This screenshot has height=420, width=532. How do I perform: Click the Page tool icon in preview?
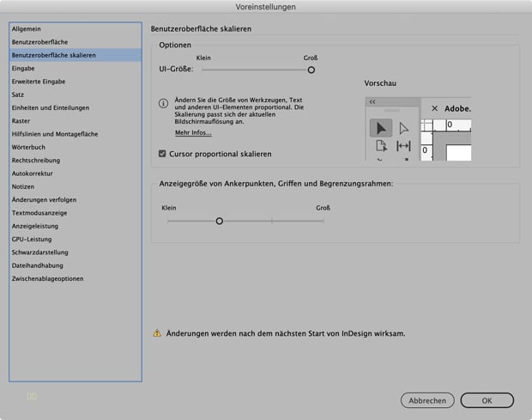(x=381, y=147)
